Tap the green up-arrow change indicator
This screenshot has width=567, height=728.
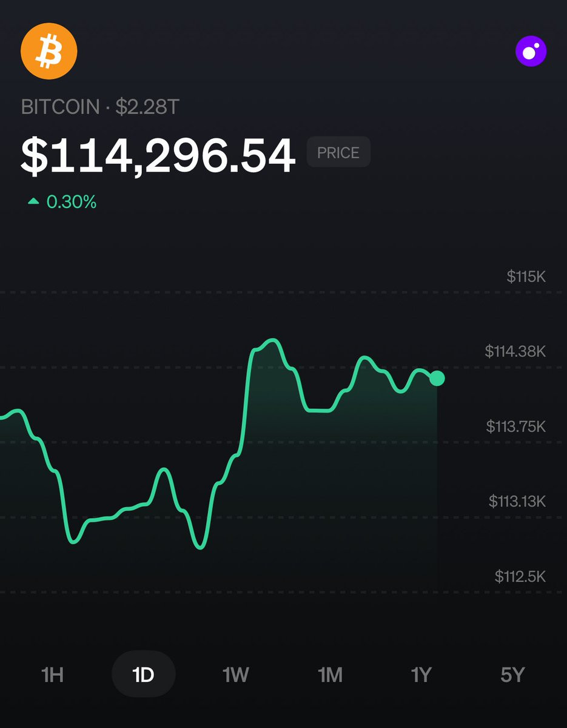[34, 201]
